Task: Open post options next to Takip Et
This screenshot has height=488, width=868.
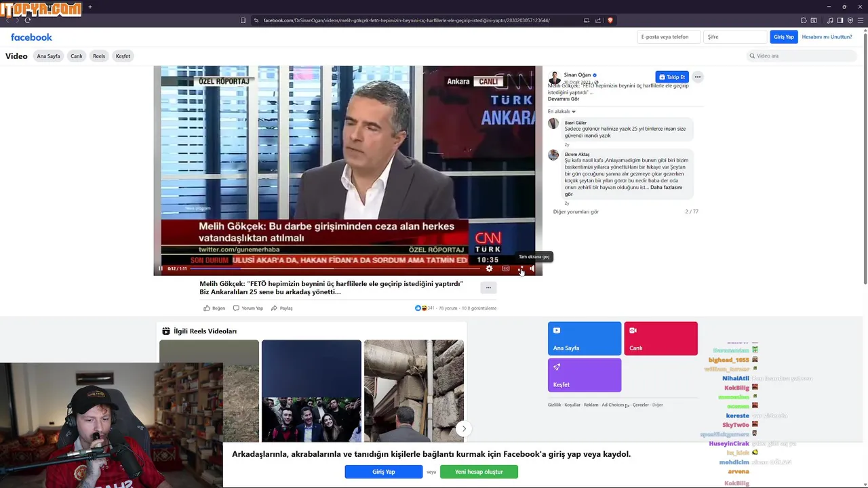Action: pyautogui.click(x=697, y=77)
